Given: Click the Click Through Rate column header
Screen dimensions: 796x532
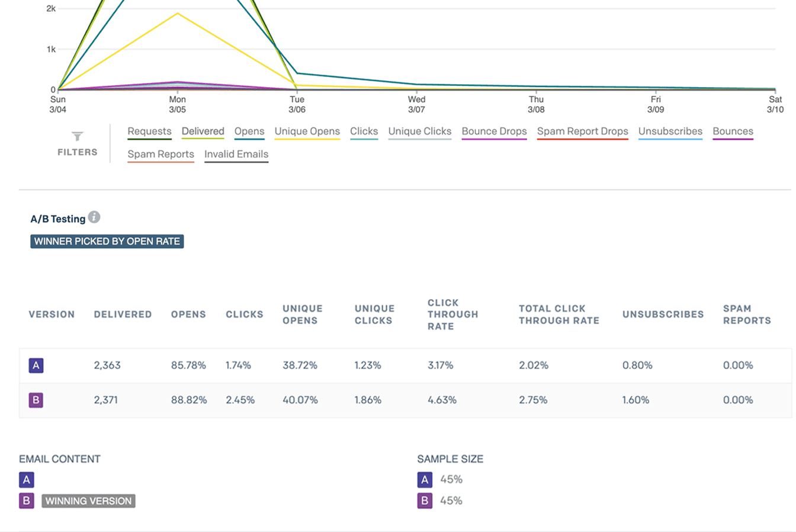Looking at the screenshot, I should 452,315.
